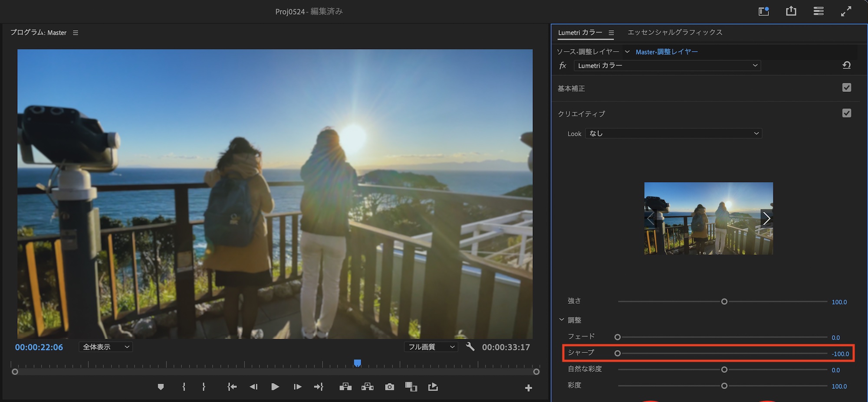This screenshot has width=868, height=402.
Task: Click the Mark In brace button
Action: pos(184,387)
